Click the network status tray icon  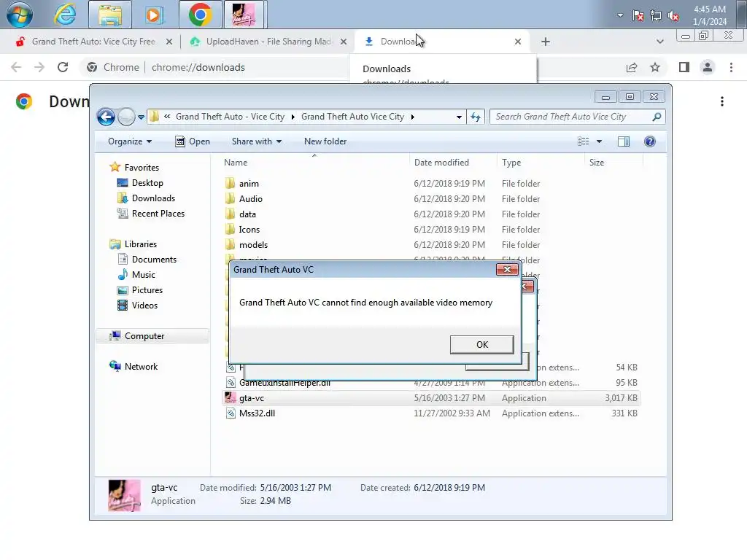pyautogui.click(x=656, y=15)
